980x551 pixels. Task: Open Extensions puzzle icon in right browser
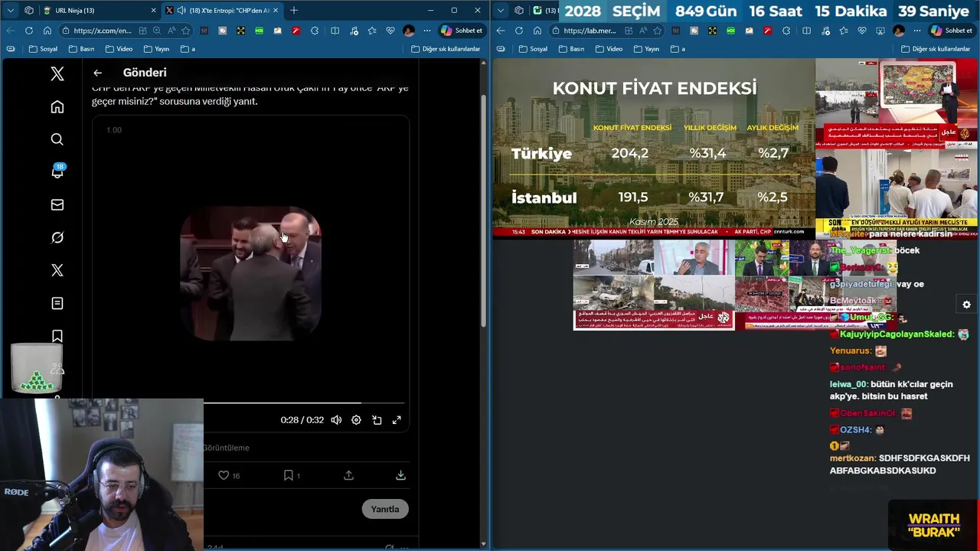(786, 31)
